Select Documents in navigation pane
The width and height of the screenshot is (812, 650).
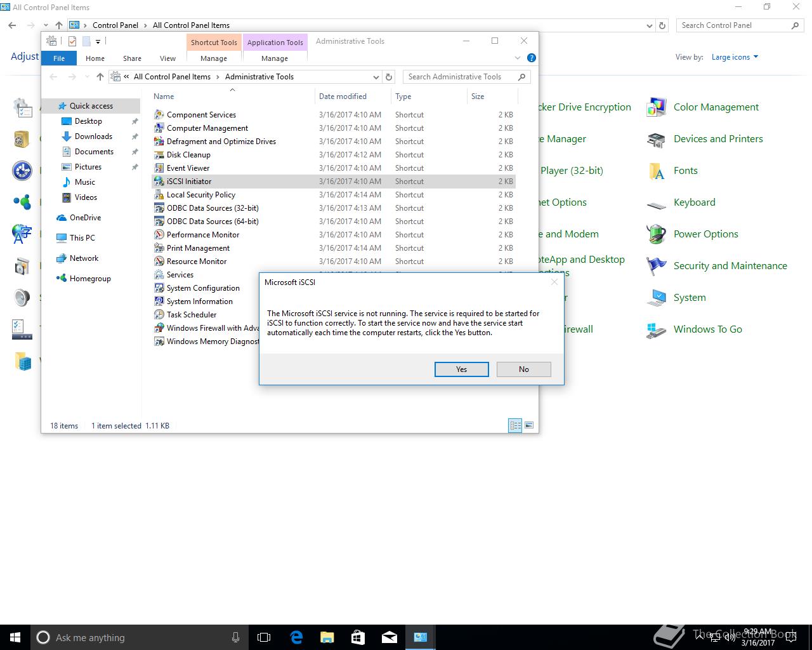pyautogui.click(x=94, y=152)
